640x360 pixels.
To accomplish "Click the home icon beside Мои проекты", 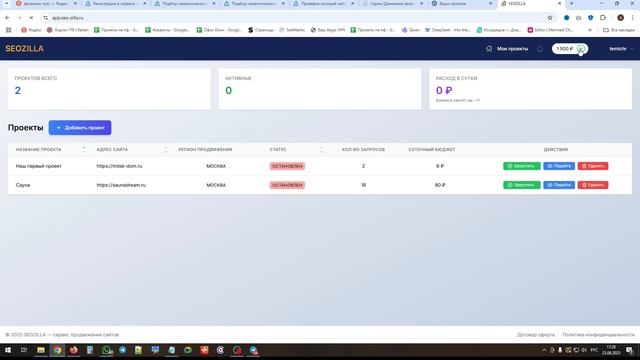I will pyautogui.click(x=489, y=49).
